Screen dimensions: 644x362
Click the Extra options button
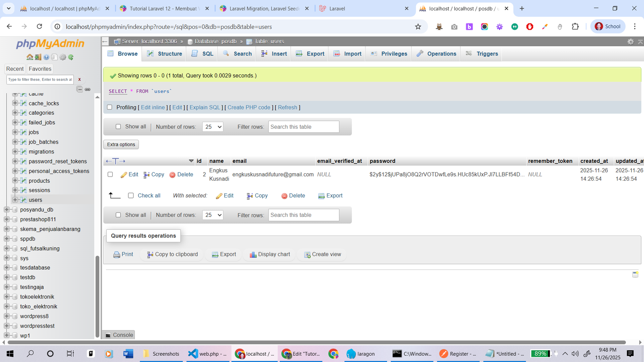tap(121, 144)
